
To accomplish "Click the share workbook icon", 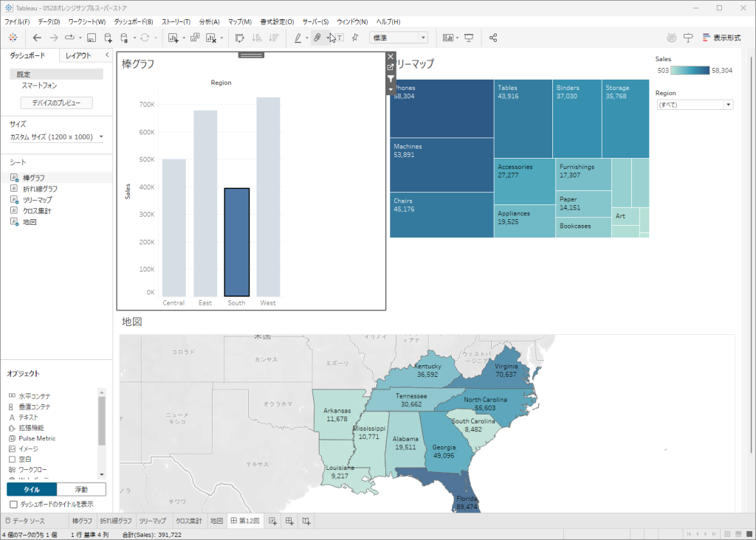I will tap(494, 38).
